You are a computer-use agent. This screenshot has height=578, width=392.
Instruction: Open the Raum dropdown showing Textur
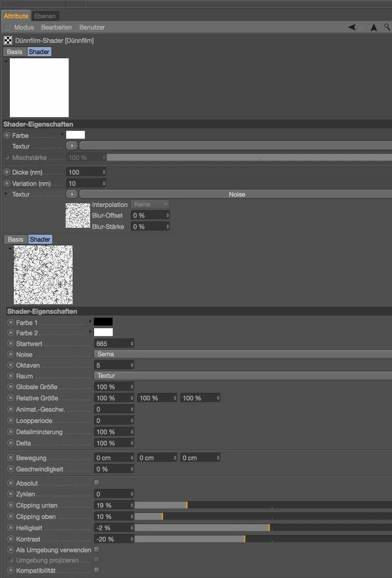coord(243,376)
